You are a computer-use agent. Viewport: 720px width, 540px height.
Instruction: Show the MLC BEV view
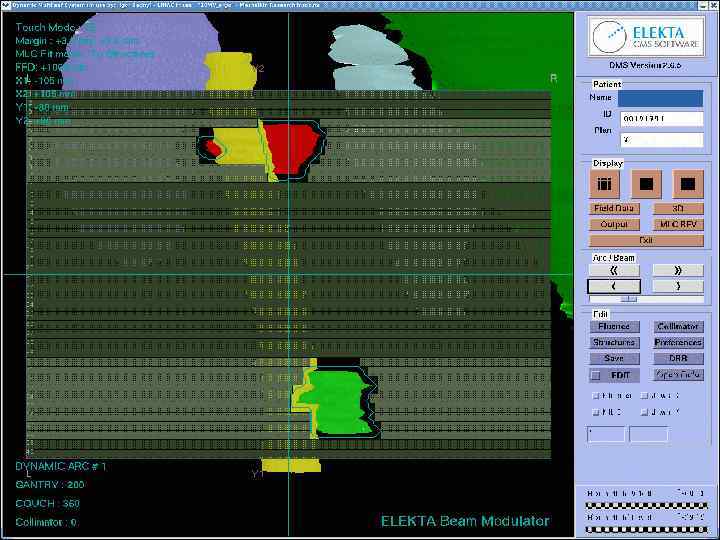[x=678, y=225]
